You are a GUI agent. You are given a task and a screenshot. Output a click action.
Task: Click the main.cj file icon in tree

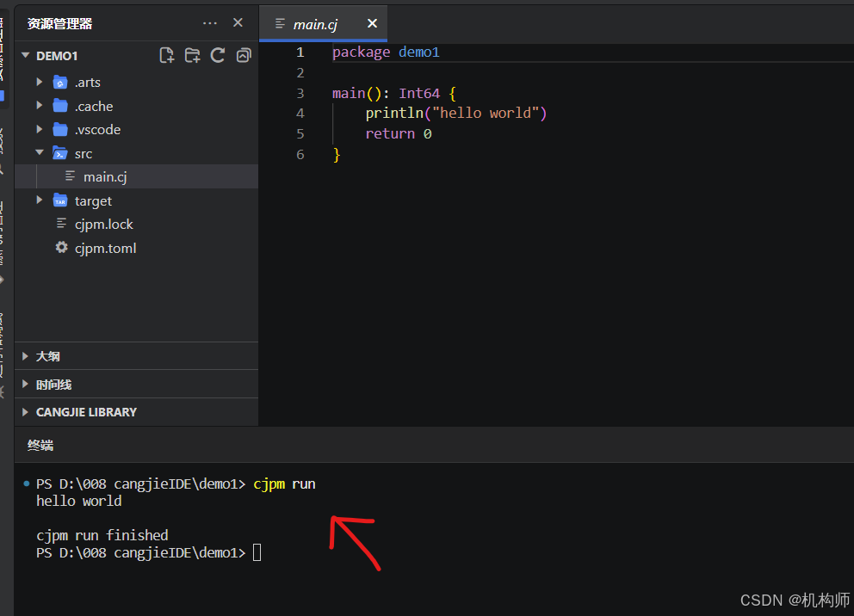click(71, 176)
